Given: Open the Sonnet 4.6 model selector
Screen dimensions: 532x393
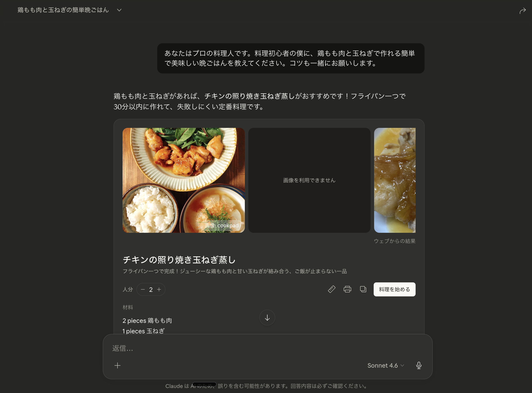Looking at the screenshot, I should click(385, 365).
